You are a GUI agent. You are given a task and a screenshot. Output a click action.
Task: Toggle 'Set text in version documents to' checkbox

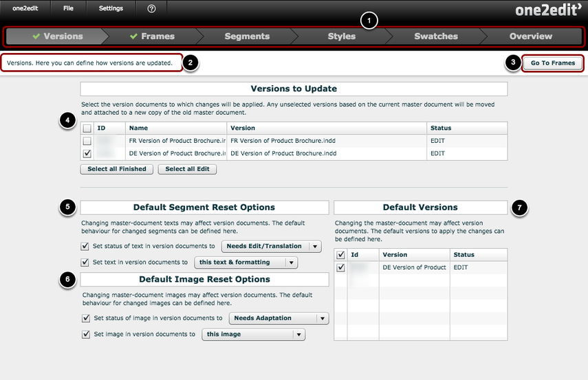point(85,262)
